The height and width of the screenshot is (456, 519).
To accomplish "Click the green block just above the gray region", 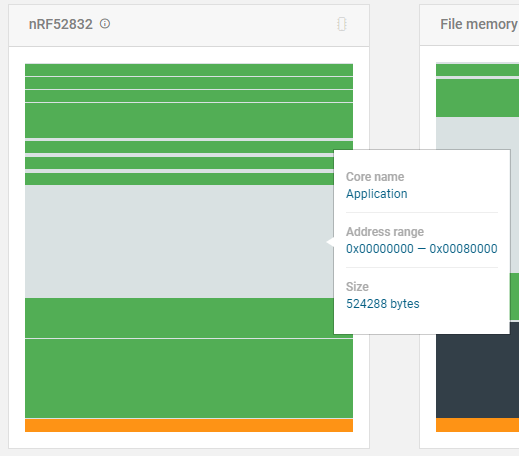I will 179,179.
